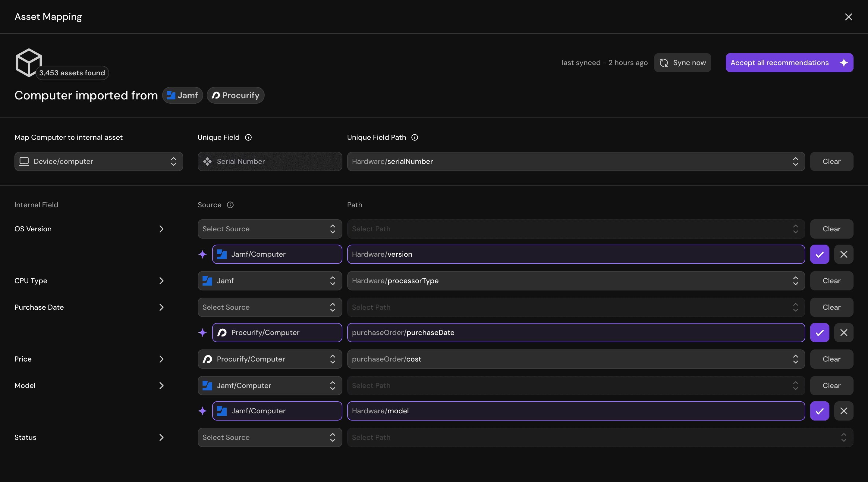
Task: Click the Procurify source badge in header
Action: click(235, 95)
